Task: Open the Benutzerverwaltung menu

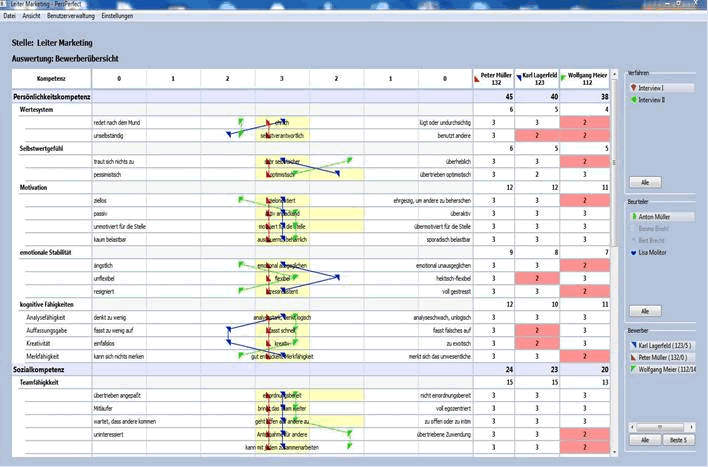Action: point(71,16)
